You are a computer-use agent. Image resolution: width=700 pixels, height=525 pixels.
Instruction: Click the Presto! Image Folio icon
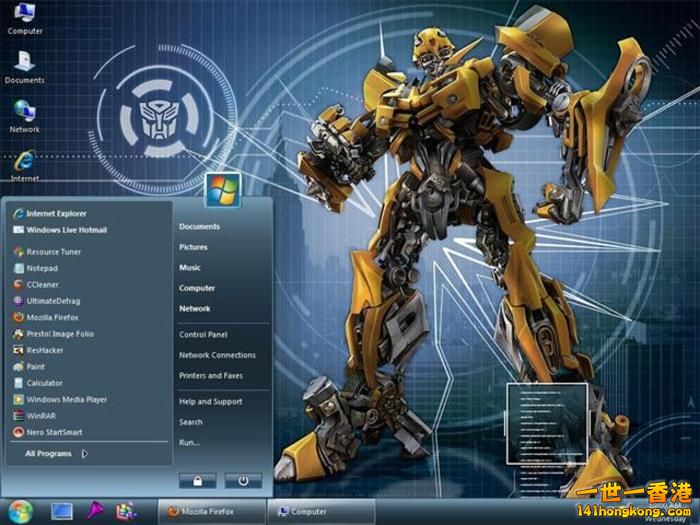point(18,334)
